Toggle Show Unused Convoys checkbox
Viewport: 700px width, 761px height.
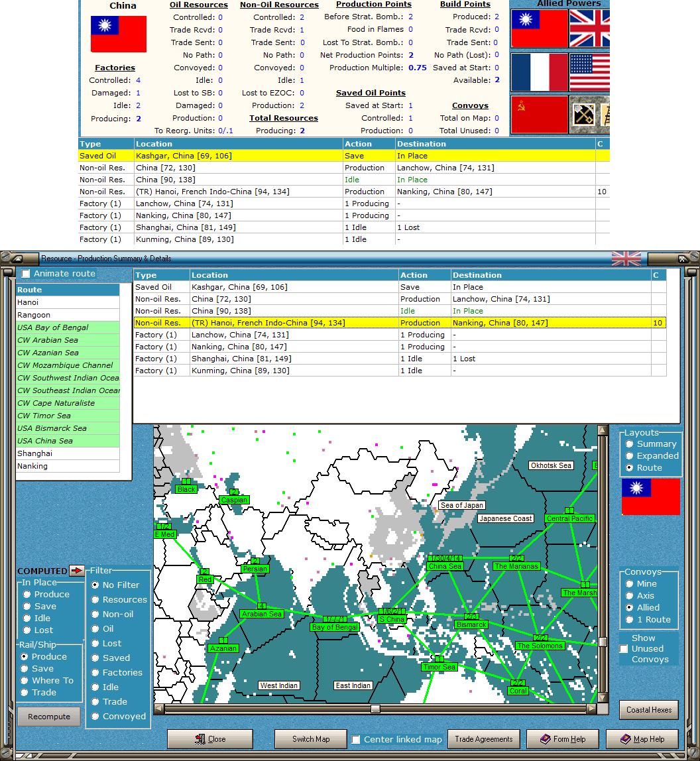[624, 649]
